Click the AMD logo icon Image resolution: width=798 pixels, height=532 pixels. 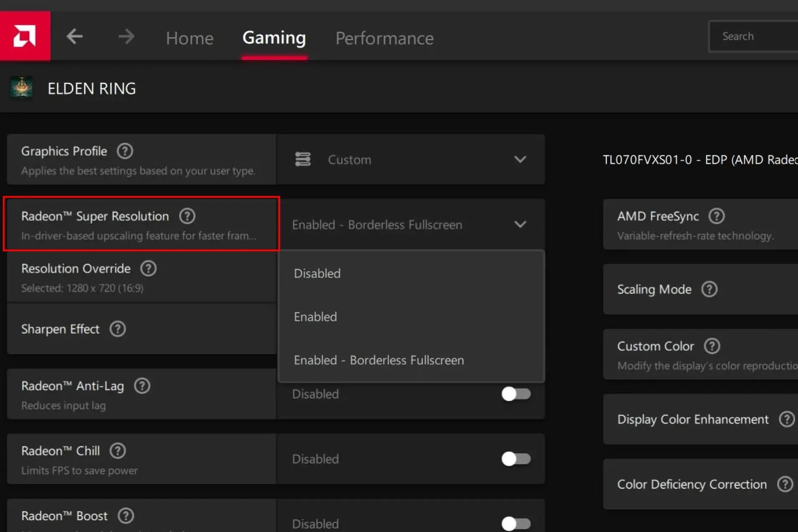(x=25, y=36)
